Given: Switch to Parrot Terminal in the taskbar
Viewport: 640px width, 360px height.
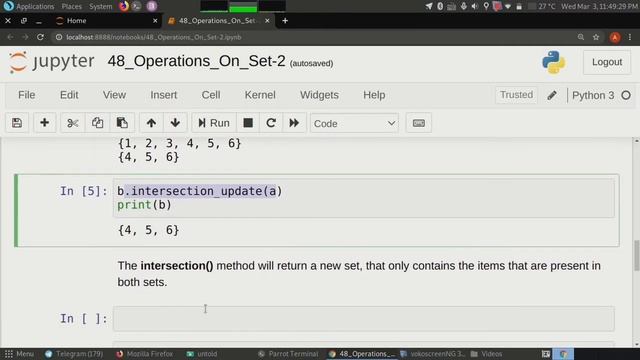Looking at the screenshot, I should point(288,354).
